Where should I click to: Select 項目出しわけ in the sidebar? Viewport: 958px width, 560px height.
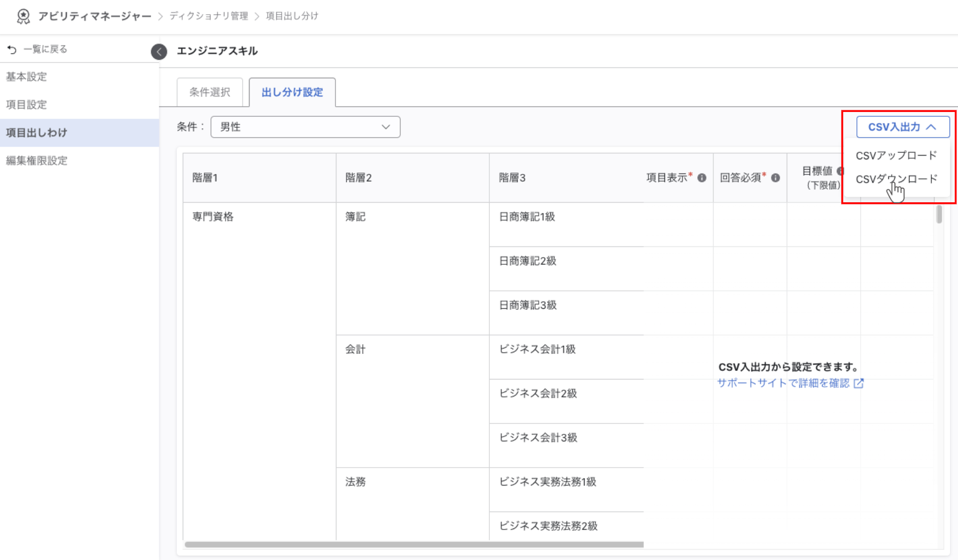tap(79, 133)
